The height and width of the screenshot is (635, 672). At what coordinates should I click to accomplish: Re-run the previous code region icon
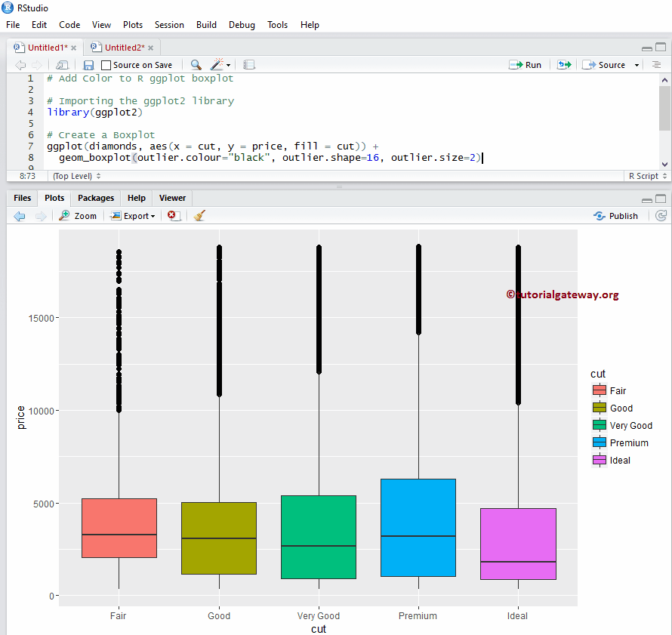point(563,64)
